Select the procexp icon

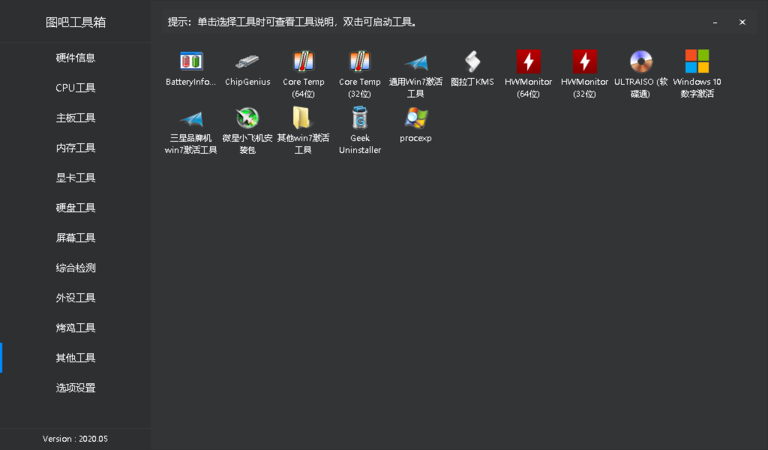[416, 118]
